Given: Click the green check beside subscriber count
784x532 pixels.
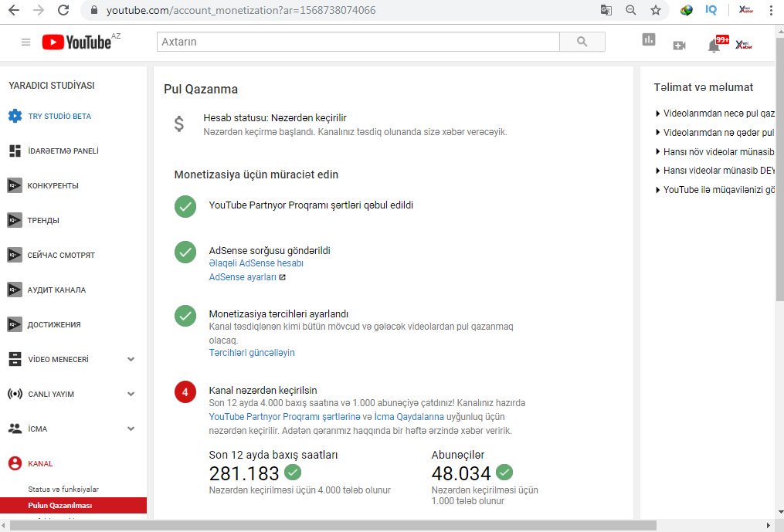Looking at the screenshot, I should click(x=504, y=472).
